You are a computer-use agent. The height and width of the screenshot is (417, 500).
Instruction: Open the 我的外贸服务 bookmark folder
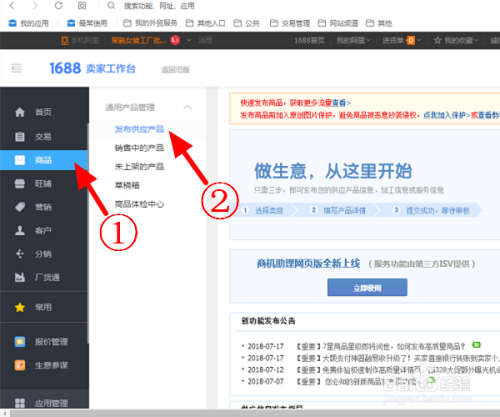coord(150,23)
